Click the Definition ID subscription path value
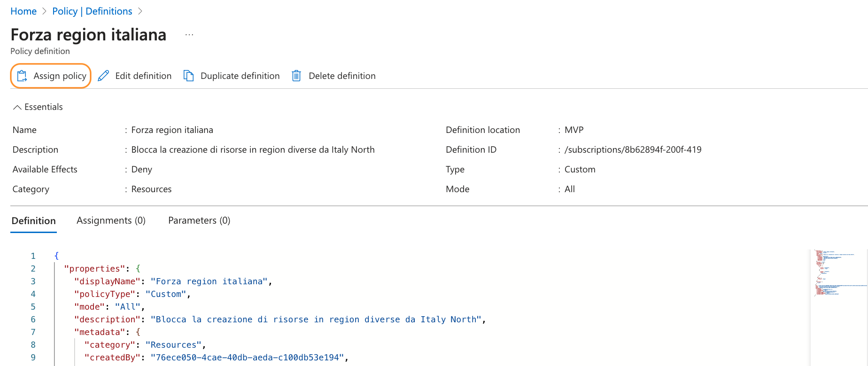This screenshot has width=868, height=366. coord(633,150)
